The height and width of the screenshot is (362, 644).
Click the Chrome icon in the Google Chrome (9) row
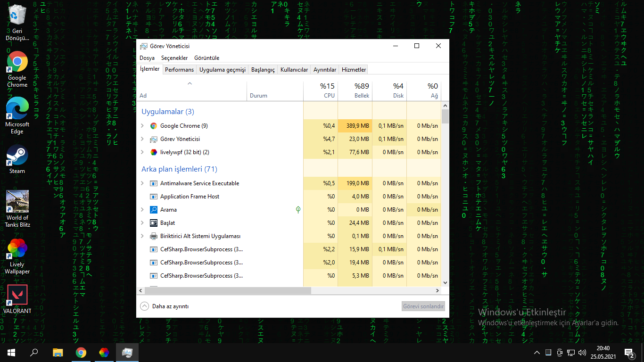[153, 126]
